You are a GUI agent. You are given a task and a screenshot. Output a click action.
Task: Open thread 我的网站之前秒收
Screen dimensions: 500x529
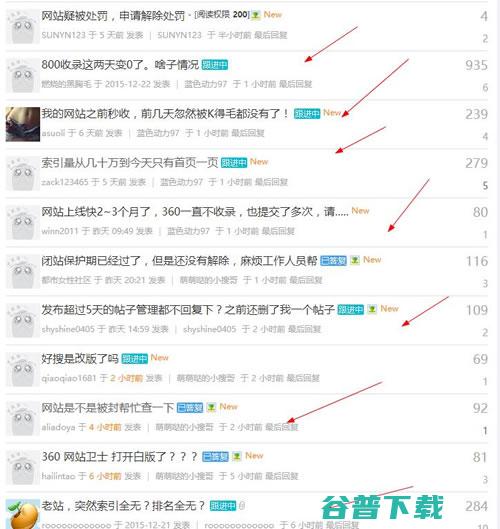click(165, 113)
